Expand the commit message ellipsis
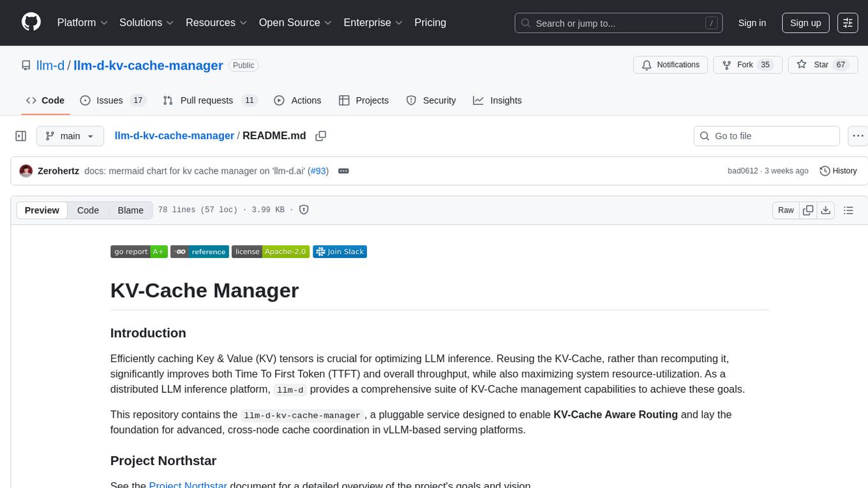This screenshot has width=868, height=488. coord(343,171)
